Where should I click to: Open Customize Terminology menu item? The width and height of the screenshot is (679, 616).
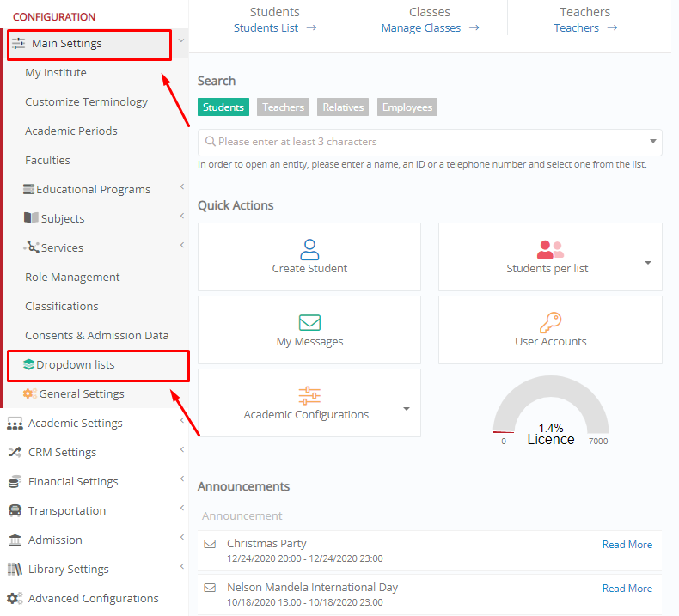[86, 101]
